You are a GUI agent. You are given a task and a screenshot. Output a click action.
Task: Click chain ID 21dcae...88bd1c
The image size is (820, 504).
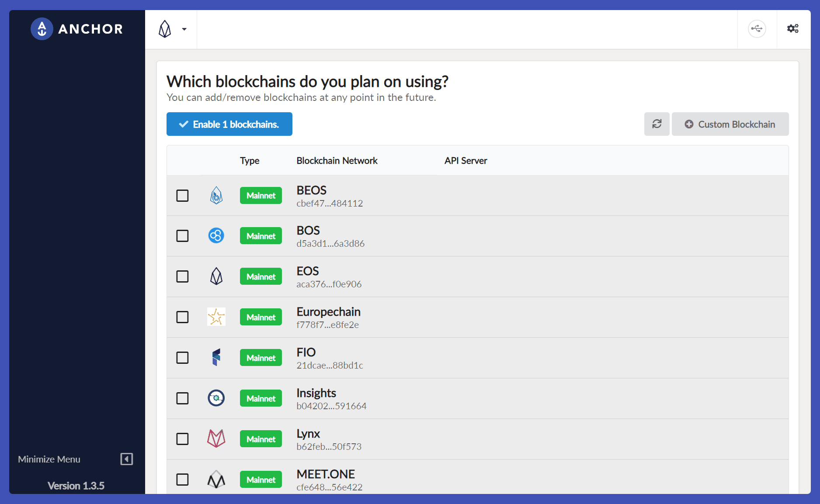tap(330, 365)
